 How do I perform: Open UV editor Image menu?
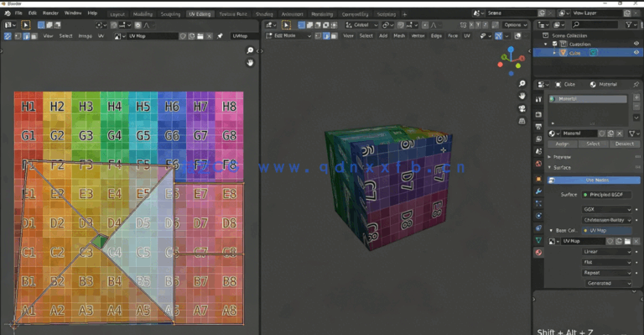[x=85, y=36]
